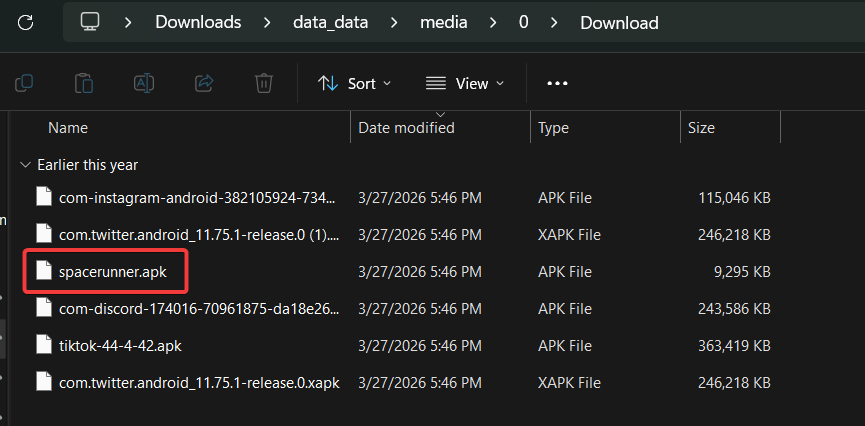865x426 pixels.
Task: Click the APK File type of tiktok-44-4-42.apk
Action: [x=565, y=345]
